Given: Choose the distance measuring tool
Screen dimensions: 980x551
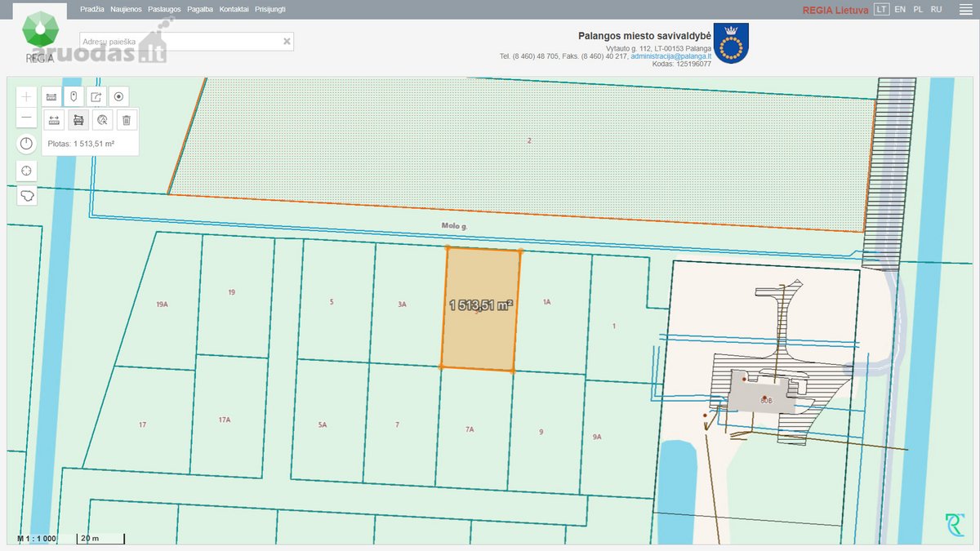Looking at the screenshot, I should (54, 120).
